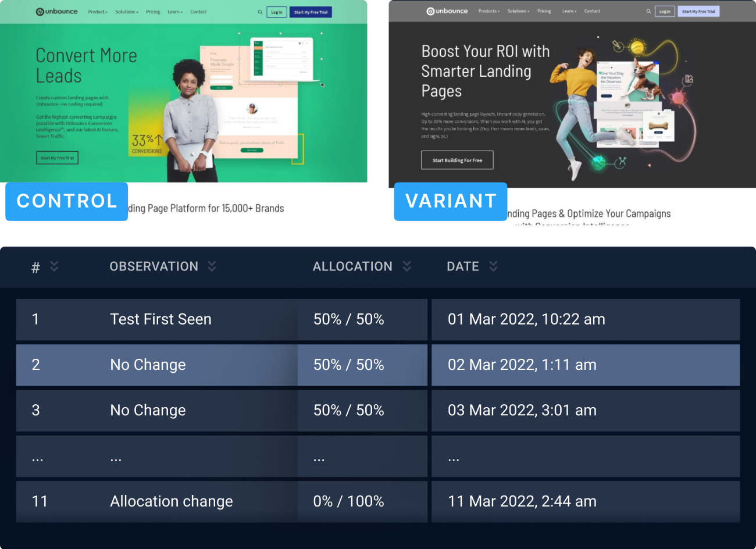
Task: Expand the Solutions dropdown on the Variant navbar
Action: tap(518, 11)
